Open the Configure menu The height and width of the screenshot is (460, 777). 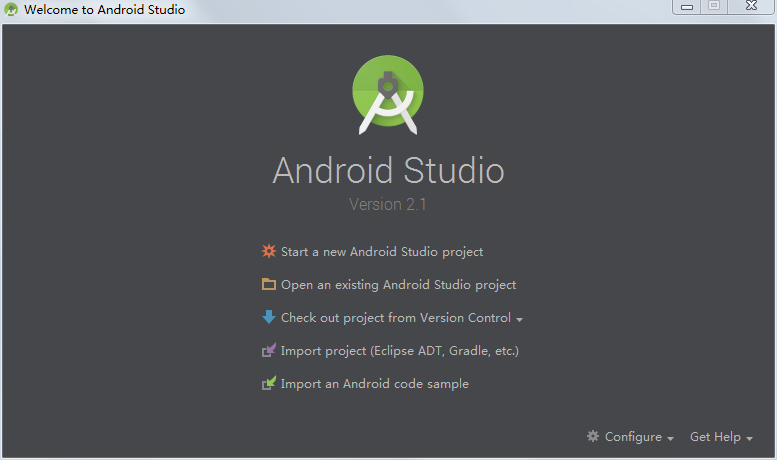click(633, 437)
